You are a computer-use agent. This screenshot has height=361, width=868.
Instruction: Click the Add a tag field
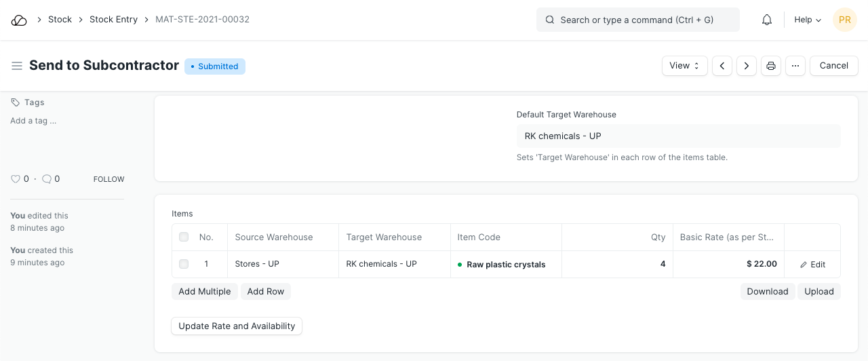(33, 121)
